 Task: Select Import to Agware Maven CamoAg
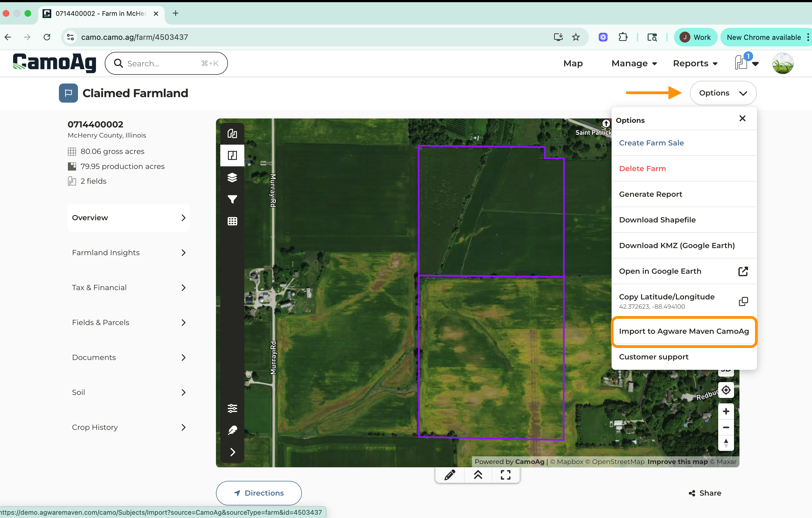click(x=684, y=331)
